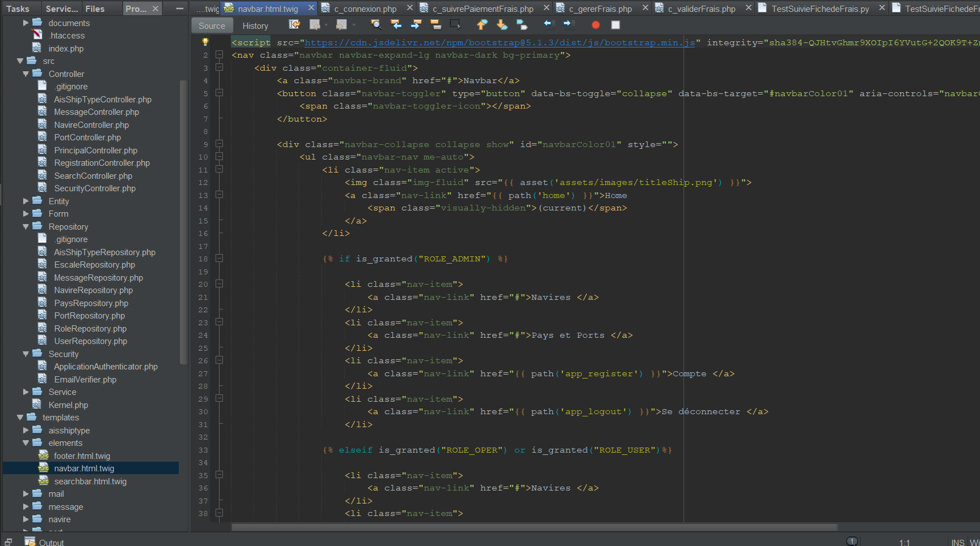Image resolution: width=980 pixels, height=546 pixels.
Task: Collapse the Controller folder
Action: click(25, 74)
